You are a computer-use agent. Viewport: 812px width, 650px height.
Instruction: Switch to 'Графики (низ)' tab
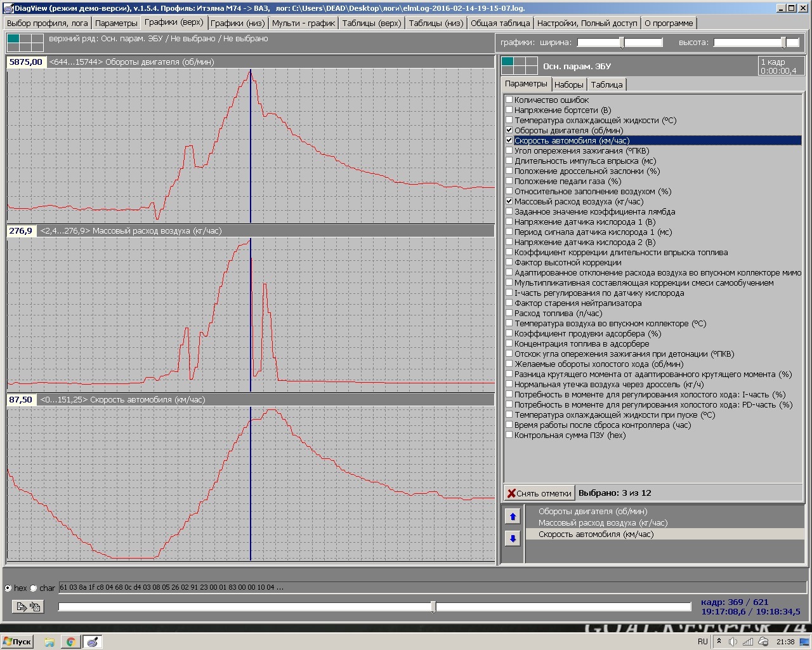click(238, 23)
